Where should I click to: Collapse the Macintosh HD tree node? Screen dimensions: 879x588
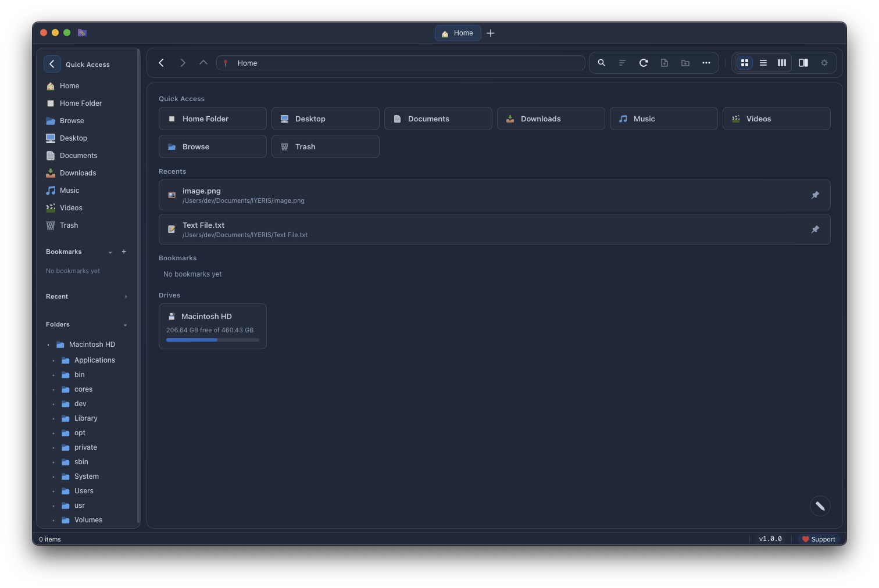pos(48,345)
